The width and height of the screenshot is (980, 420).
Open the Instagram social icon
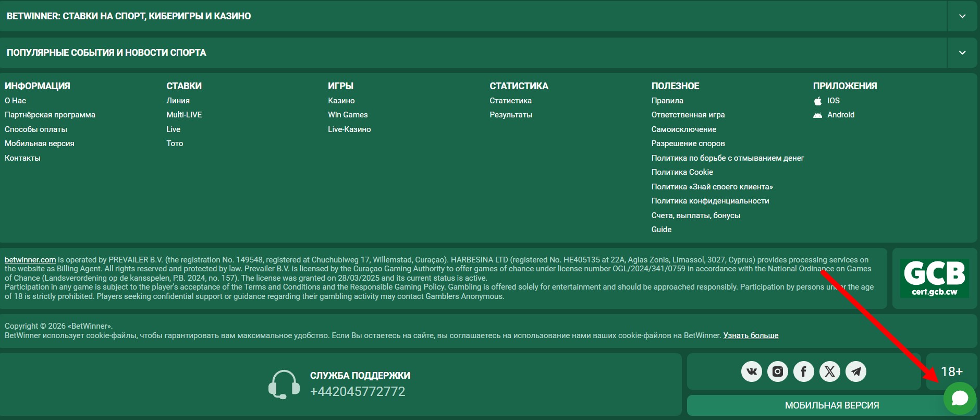(x=777, y=371)
